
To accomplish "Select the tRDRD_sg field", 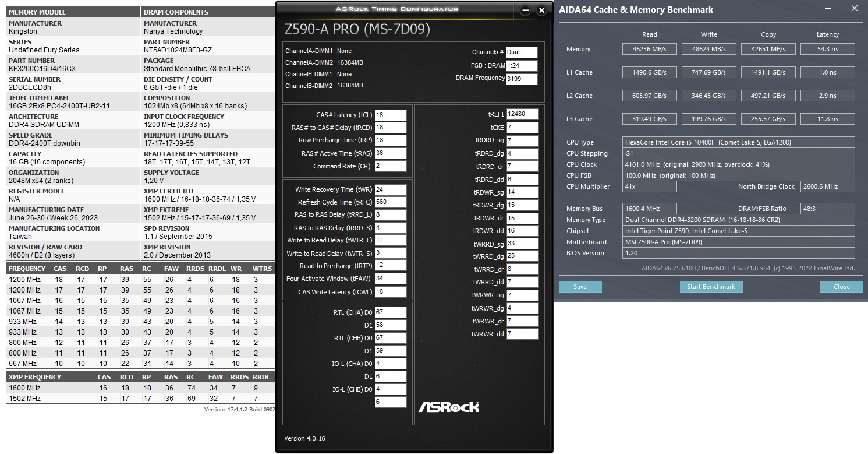I will (523, 140).
